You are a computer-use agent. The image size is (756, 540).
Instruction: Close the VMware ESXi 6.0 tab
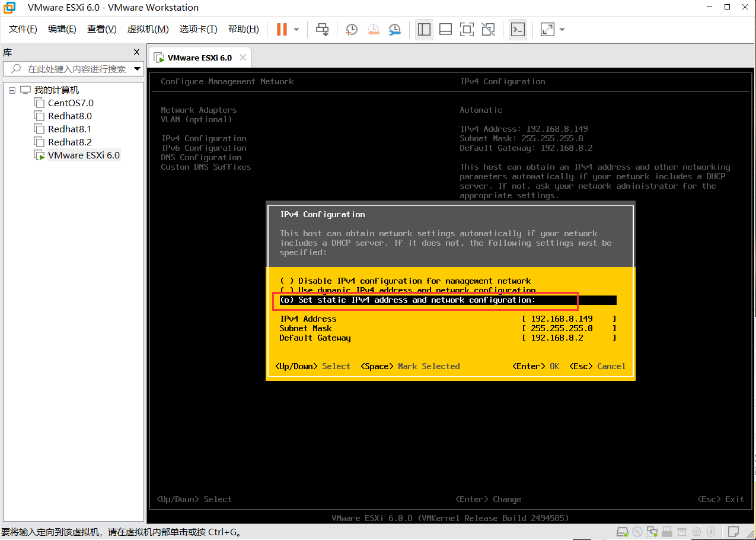pyautogui.click(x=243, y=58)
